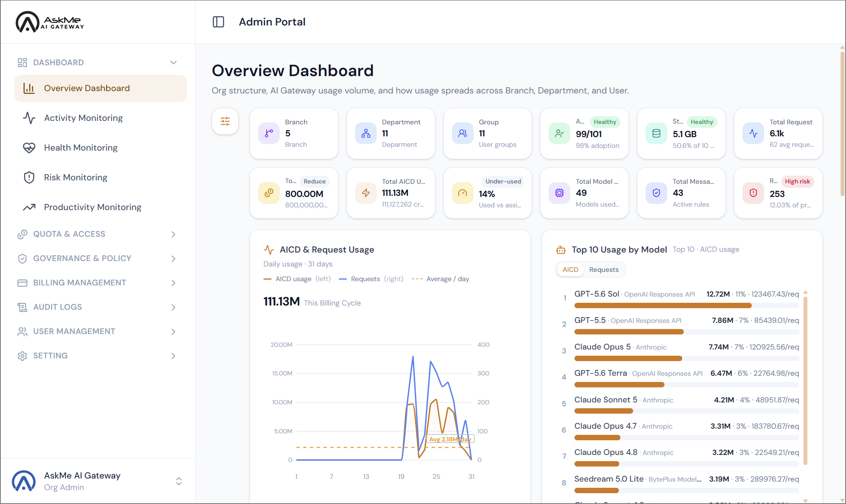Click the Billing Management card icon
Viewport: 846px width, 504px height.
(x=22, y=283)
